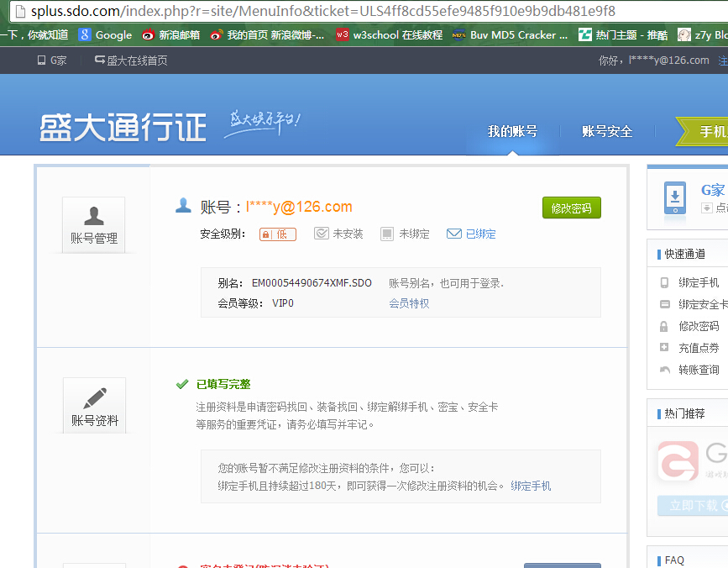The width and height of the screenshot is (728, 568).
Task: Click the browser address bar URL
Action: coord(322,11)
